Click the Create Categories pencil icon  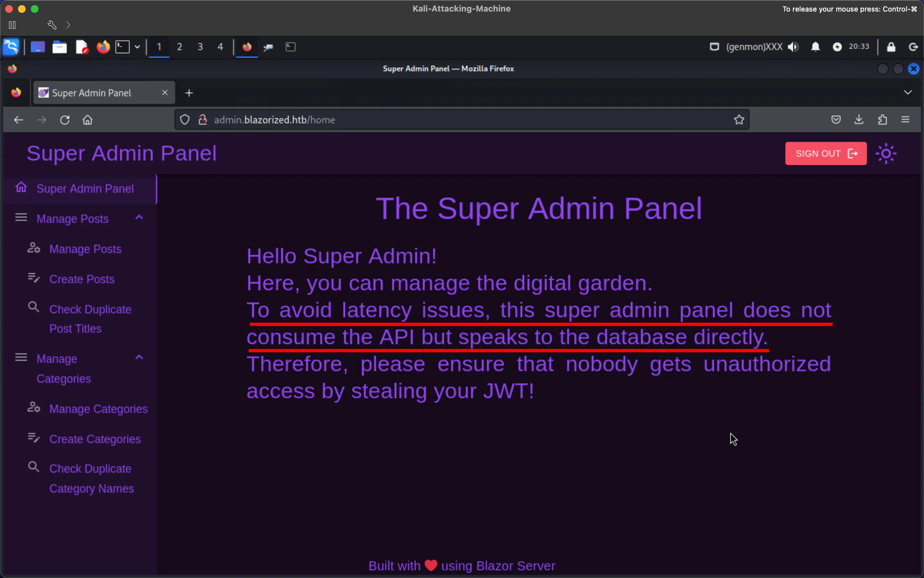pos(34,438)
